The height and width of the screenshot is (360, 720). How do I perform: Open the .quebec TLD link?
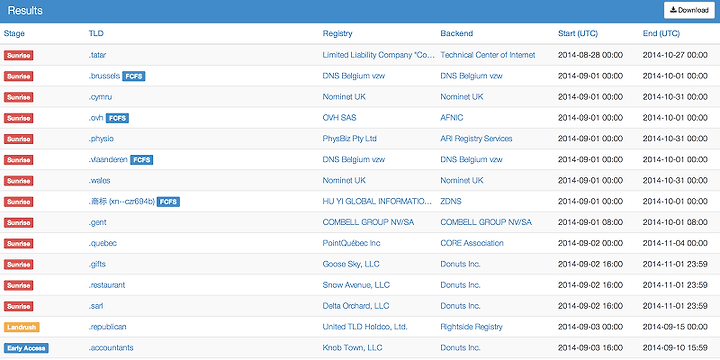[103, 243]
